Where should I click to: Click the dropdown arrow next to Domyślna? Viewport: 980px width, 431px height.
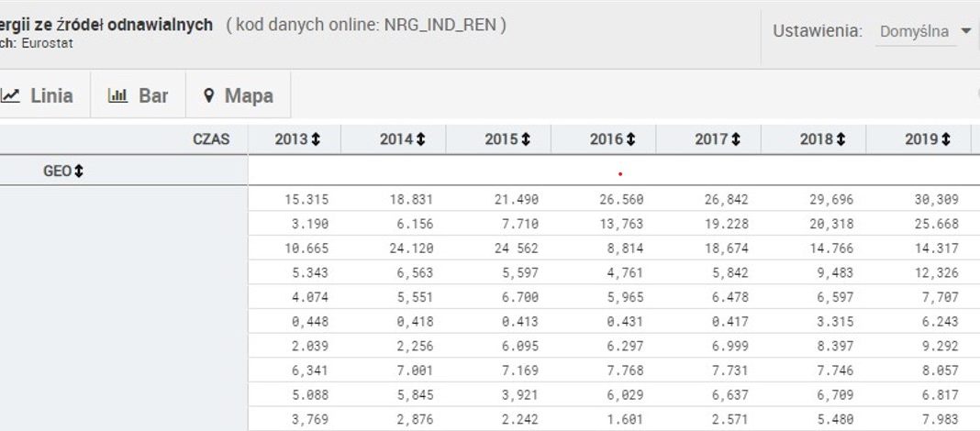point(965,31)
